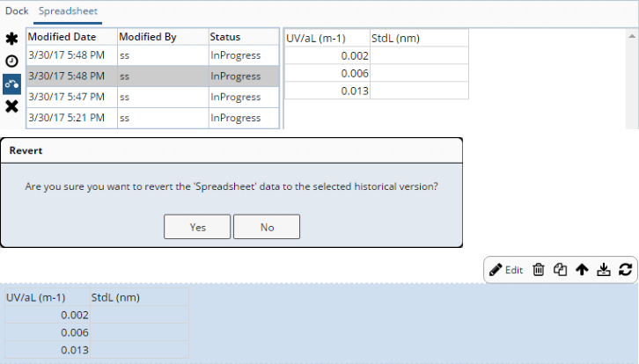Screen dimensions: 639x364
Task: Click the download/import tray icon
Action: point(604,270)
